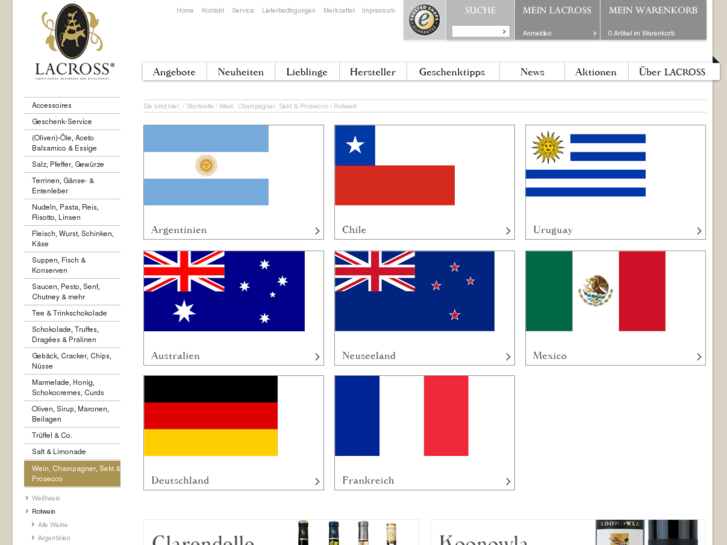Open the Neuseeland flag image
This screenshot has width=727, height=545.
(x=415, y=291)
